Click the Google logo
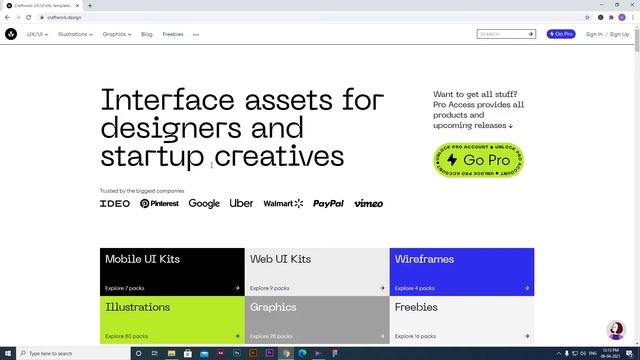640x360 pixels. click(204, 203)
